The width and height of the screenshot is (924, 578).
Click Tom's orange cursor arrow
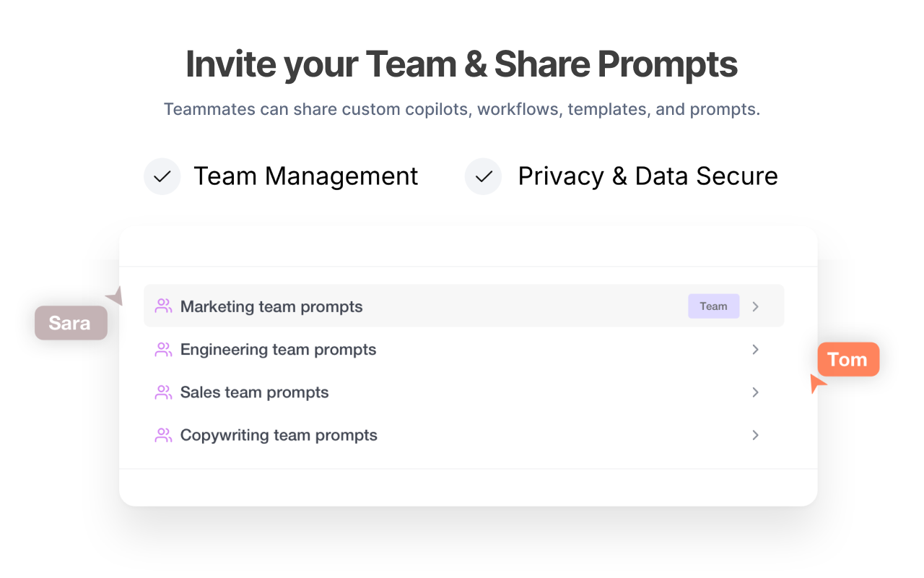[817, 383]
